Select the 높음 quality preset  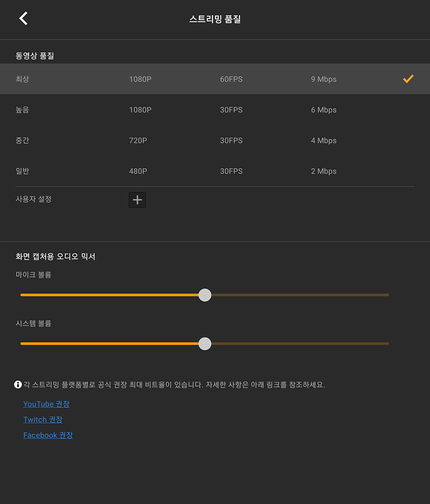[215, 110]
